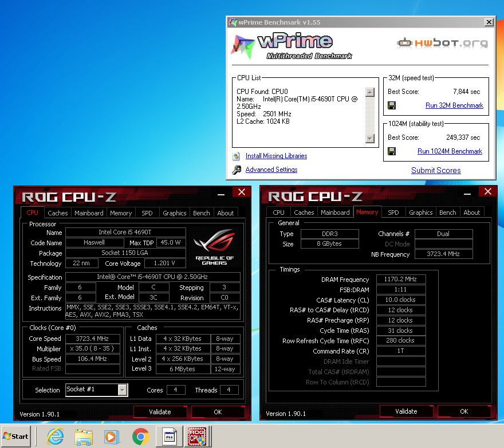The image size is (504, 448).
Task: Open the Windows Start menu
Action: point(16,437)
